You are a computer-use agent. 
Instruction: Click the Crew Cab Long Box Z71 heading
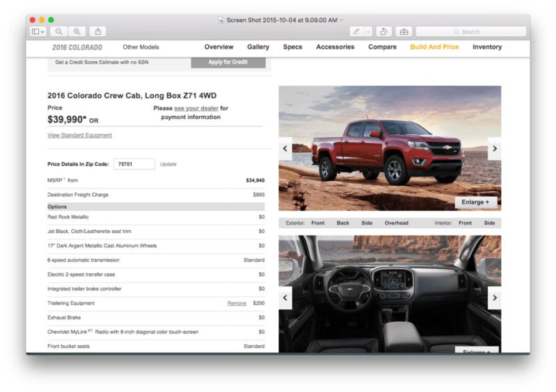(132, 96)
